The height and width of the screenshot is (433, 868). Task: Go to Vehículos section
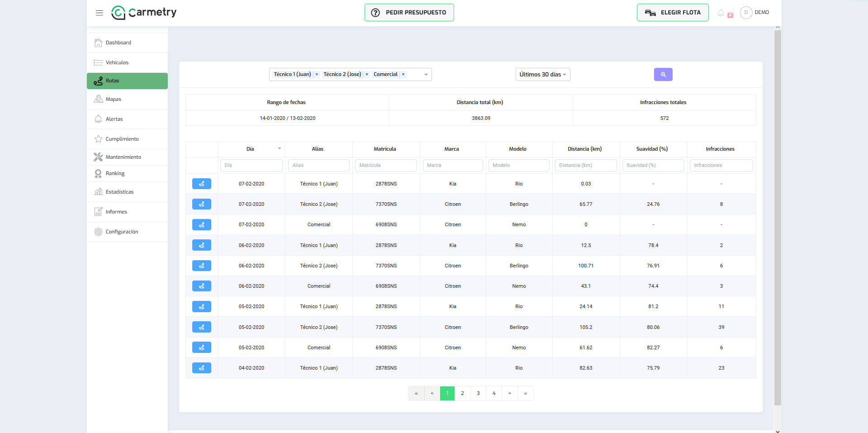point(127,62)
